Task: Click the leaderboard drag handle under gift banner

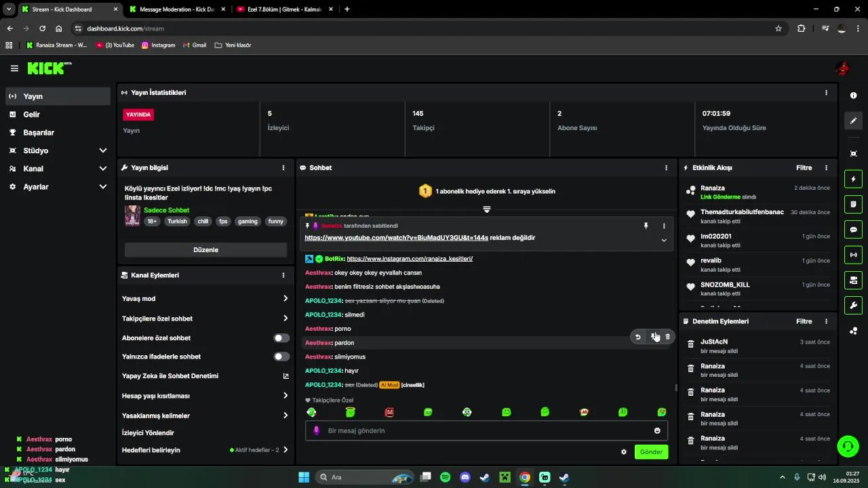Action: tap(486, 209)
